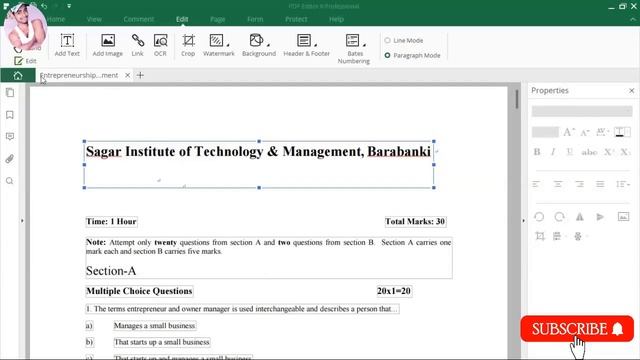Viewport: 640px width, 360px height.
Task: Open the bookmarks sidebar panel
Action: (x=10, y=115)
